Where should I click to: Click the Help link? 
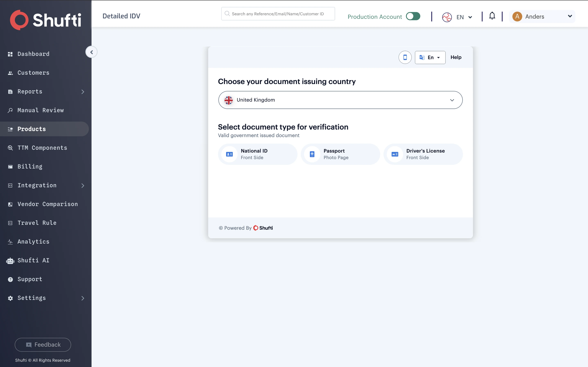(x=456, y=57)
